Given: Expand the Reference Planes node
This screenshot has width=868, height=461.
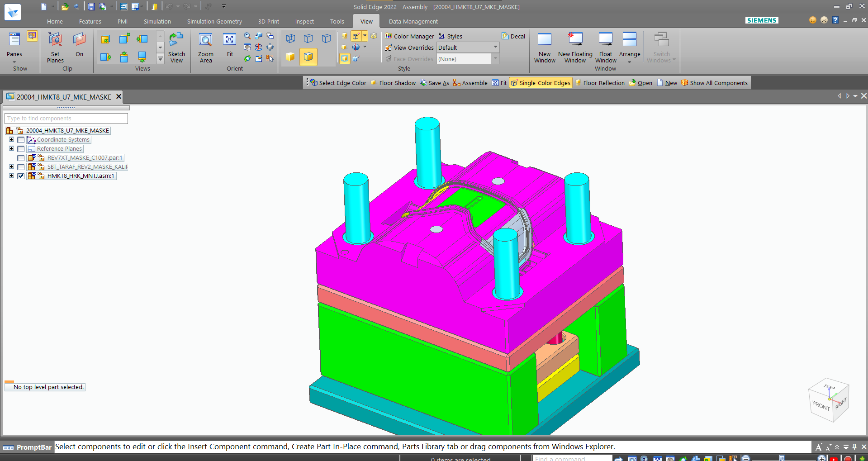Looking at the screenshot, I should click(11, 148).
